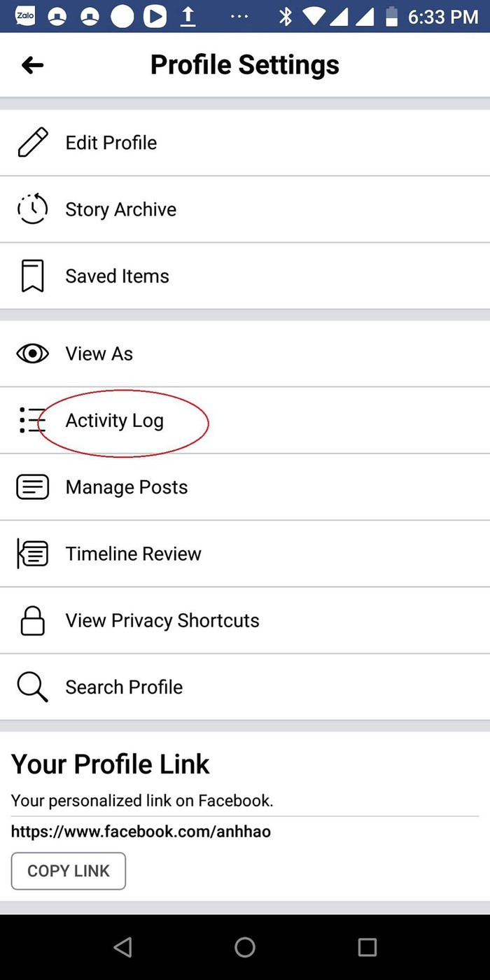Tap the facebook.com/anhhao profile link
Viewport: 490px width, 980px height.
coord(141,832)
